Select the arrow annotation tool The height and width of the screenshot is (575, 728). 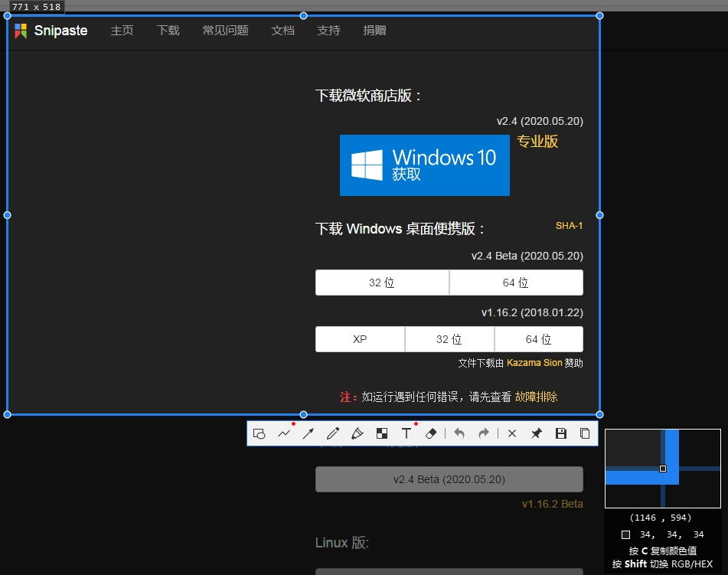coord(309,433)
